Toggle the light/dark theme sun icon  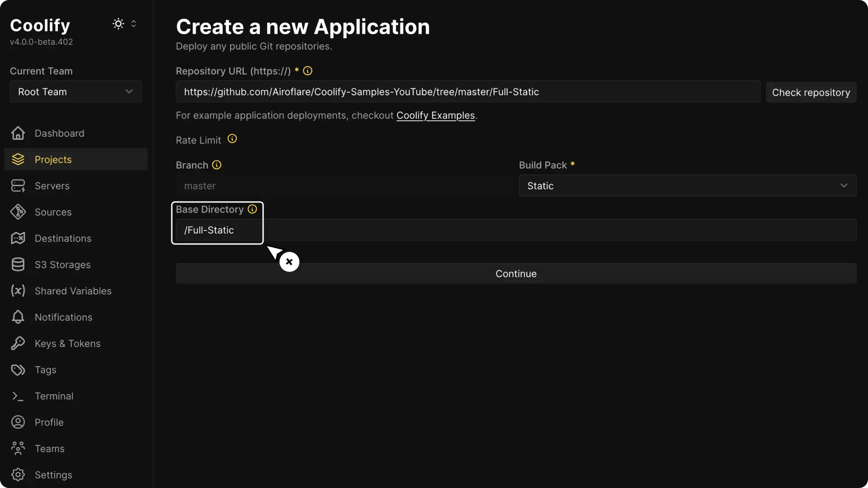click(118, 23)
